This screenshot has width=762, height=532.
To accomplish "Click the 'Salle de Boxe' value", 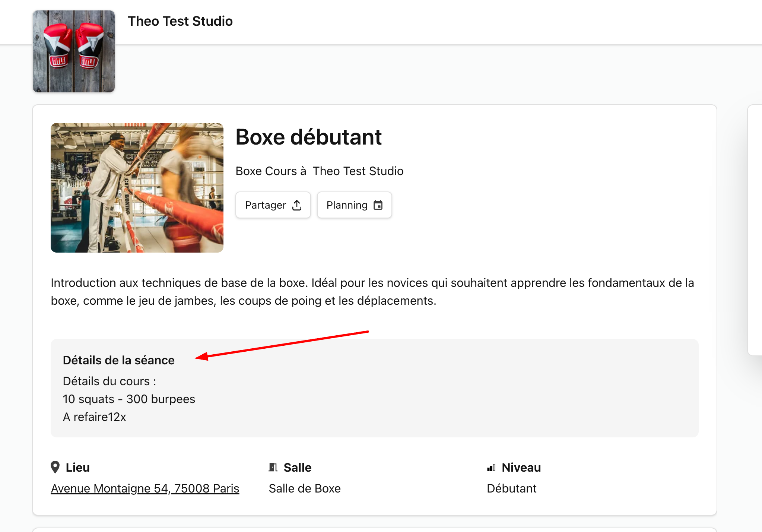I will click(x=305, y=488).
